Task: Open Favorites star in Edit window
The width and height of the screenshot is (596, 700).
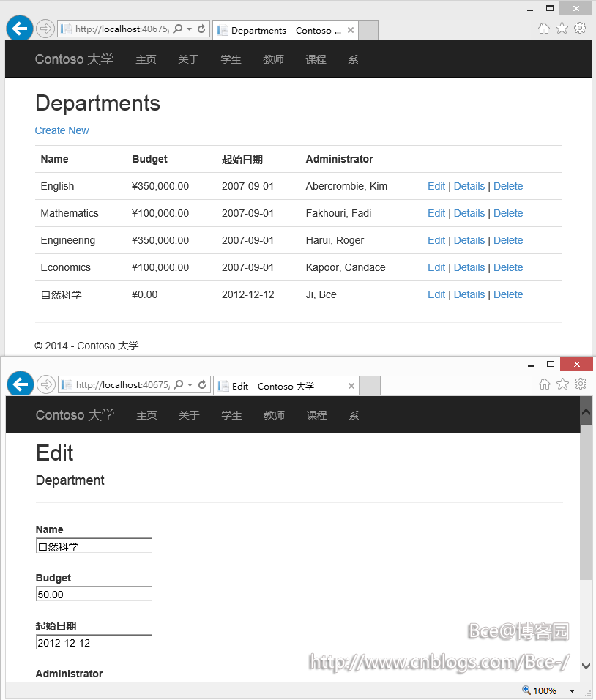Action: click(562, 384)
